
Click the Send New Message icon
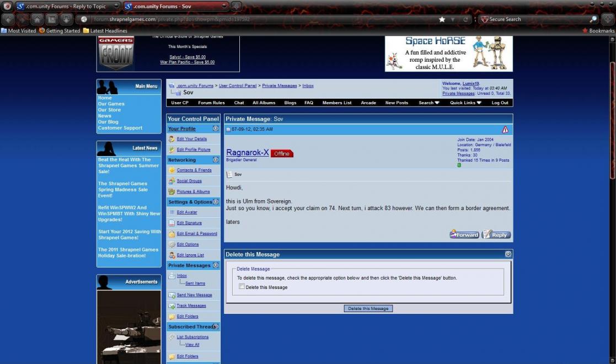point(172,295)
